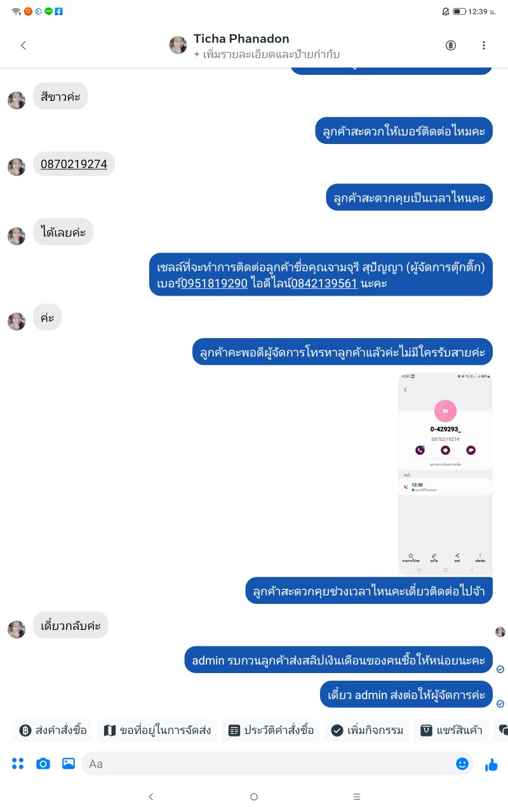Open the call log screenshot image
The image size is (508, 812).
tap(445, 474)
